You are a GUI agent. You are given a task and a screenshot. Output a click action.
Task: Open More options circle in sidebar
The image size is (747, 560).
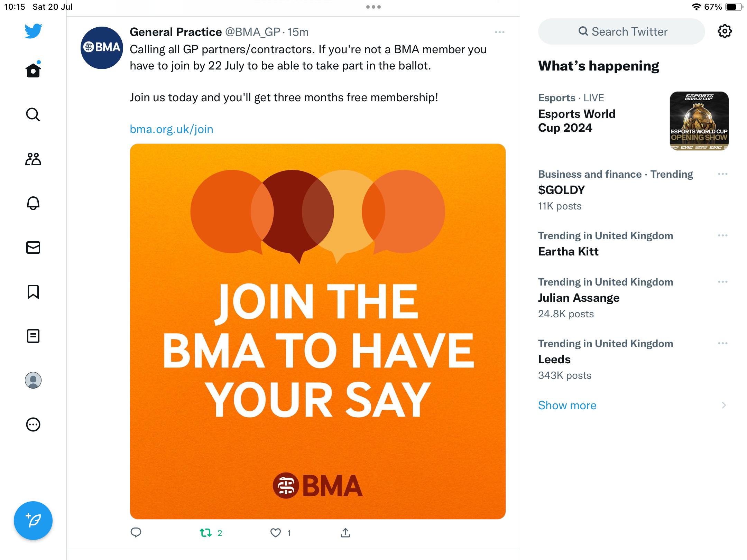(33, 424)
